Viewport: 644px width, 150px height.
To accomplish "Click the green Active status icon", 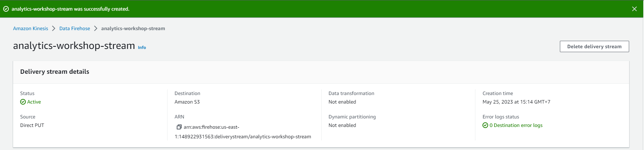I will [23, 102].
